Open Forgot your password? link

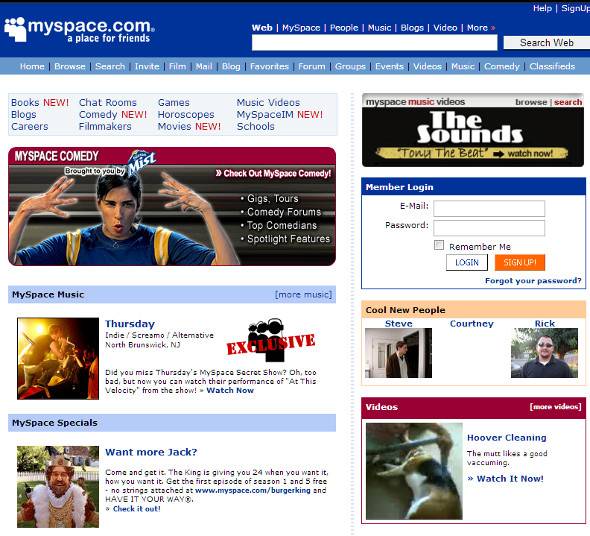tap(533, 280)
